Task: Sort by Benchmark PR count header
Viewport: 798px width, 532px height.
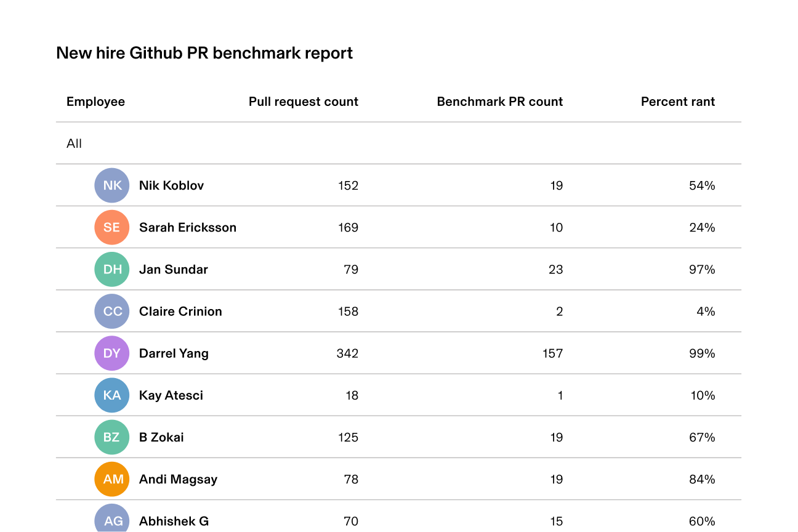Action: pos(500,102)
